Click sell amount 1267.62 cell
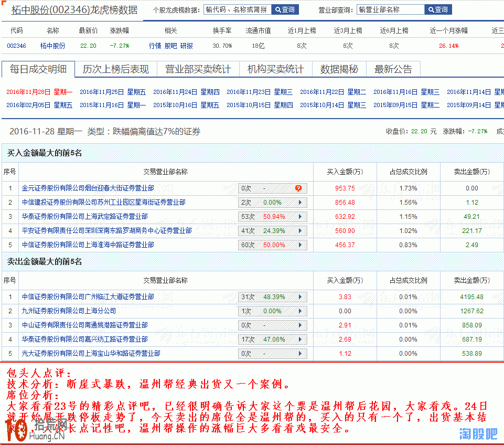Viewport: 504px width, 445px height. (x=471, y=311)
